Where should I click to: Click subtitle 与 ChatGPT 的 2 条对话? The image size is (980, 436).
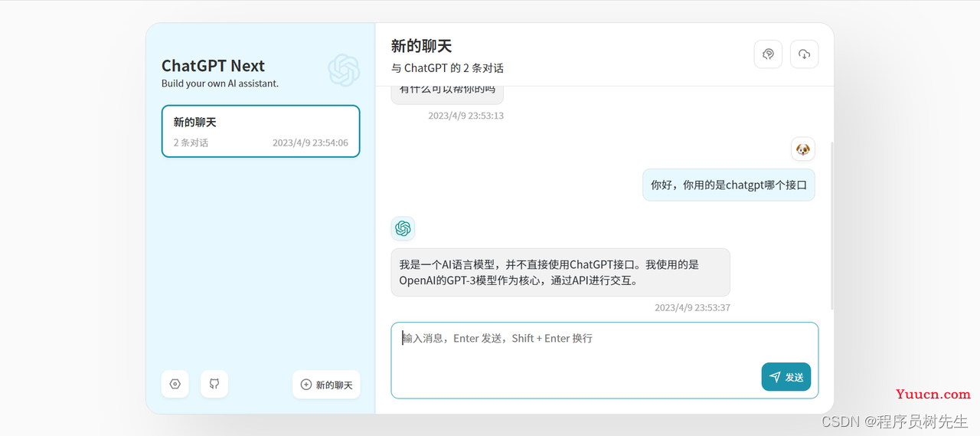click(447, 68)
